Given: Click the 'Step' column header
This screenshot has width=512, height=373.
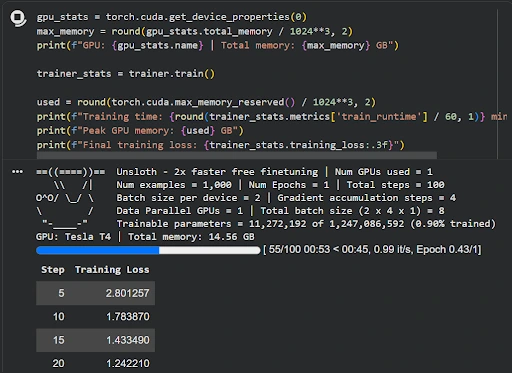Looking at the screenshot, I should [x=53, y=270].
